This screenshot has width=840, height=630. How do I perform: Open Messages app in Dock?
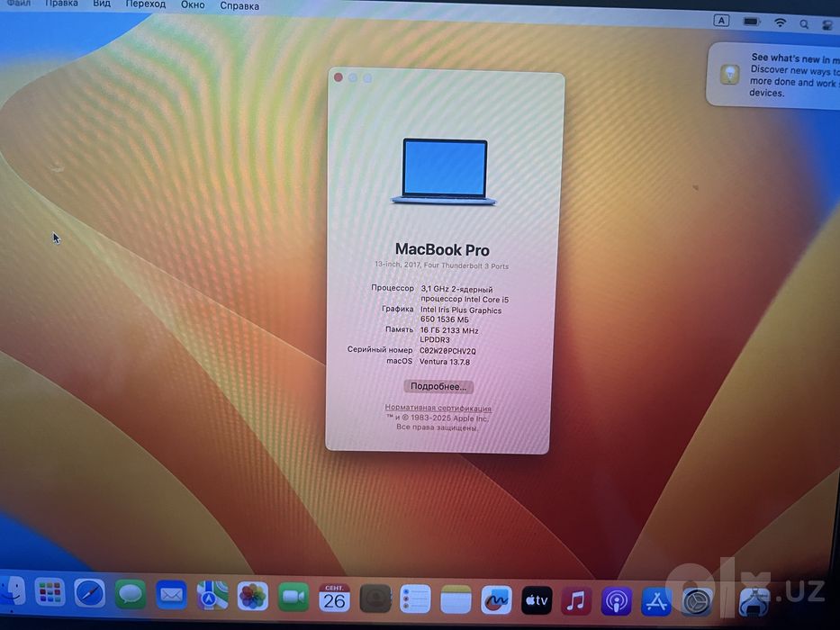[131, 594]
